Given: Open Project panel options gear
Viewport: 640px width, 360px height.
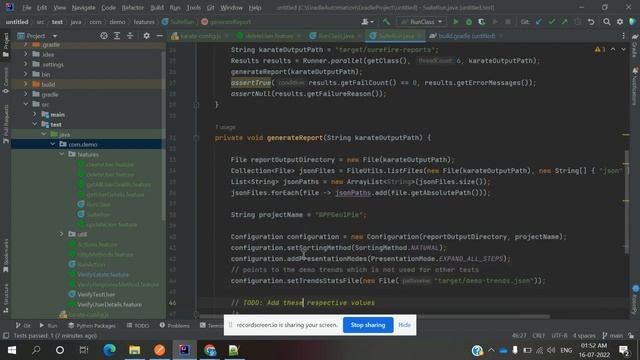Looking at the screenshot, I should tap(147, 36).
